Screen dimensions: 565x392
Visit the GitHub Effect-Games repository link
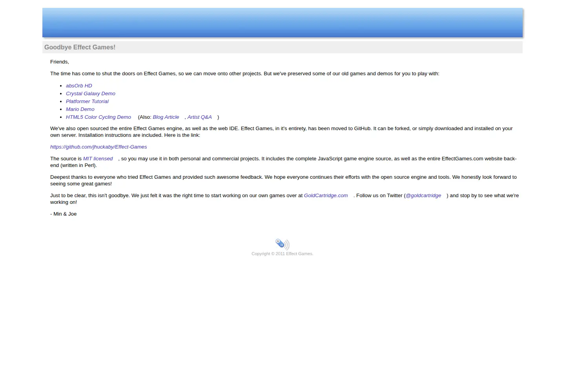coord(98,147)
